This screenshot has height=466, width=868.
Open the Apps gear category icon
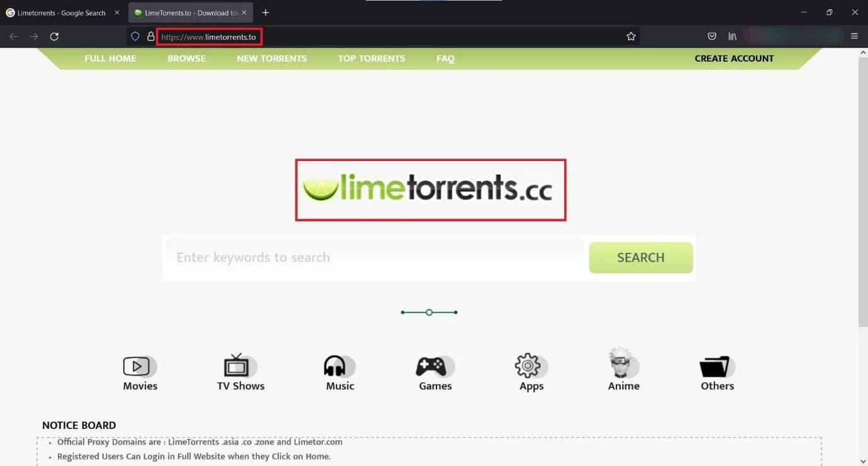[x=530, y=365]
